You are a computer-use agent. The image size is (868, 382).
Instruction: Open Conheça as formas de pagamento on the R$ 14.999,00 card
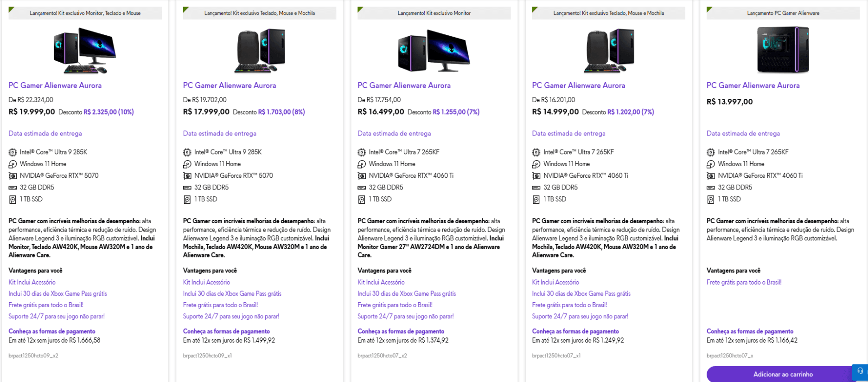pos(575,331)
